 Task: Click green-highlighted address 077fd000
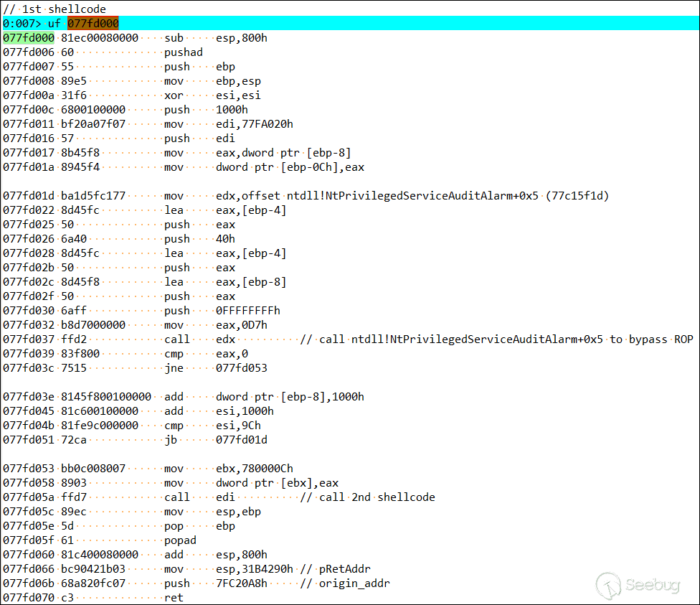pos(29,38)
